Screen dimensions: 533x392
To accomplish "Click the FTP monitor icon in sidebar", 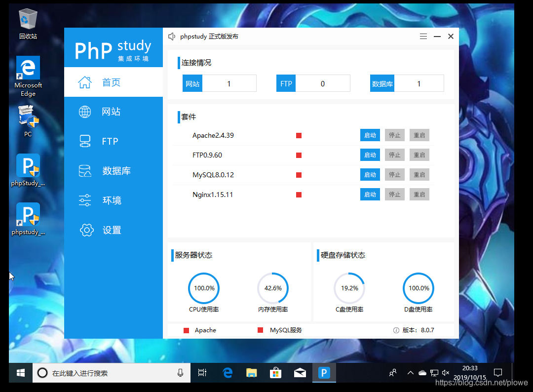I will click(x=84, y=141).
